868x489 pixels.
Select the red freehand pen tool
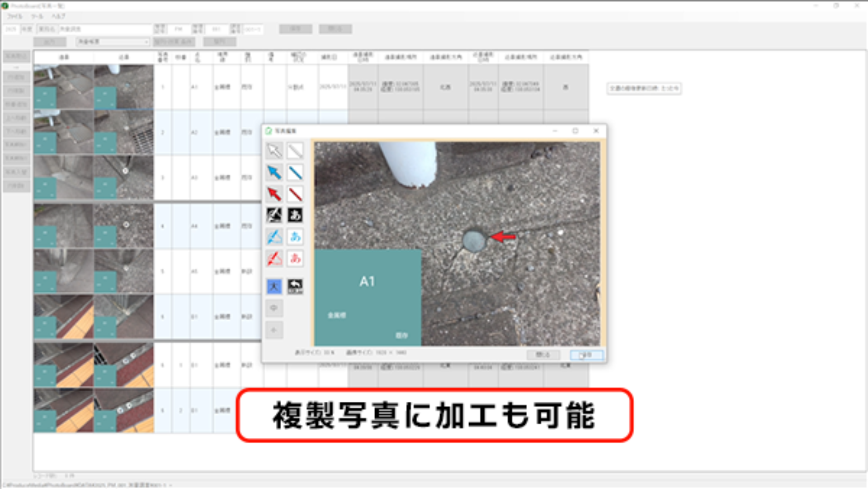click(274, 258)
